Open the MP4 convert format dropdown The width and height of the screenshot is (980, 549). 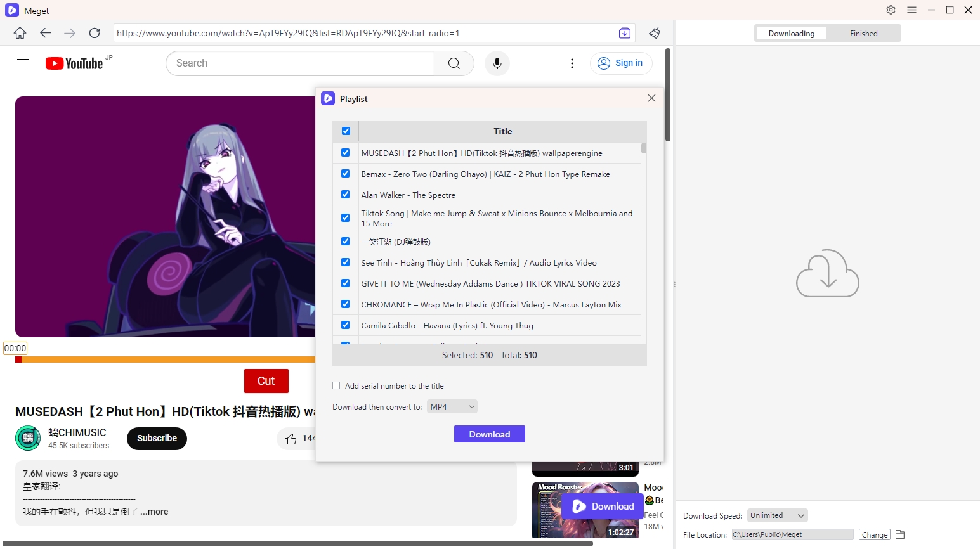[452, 406]
